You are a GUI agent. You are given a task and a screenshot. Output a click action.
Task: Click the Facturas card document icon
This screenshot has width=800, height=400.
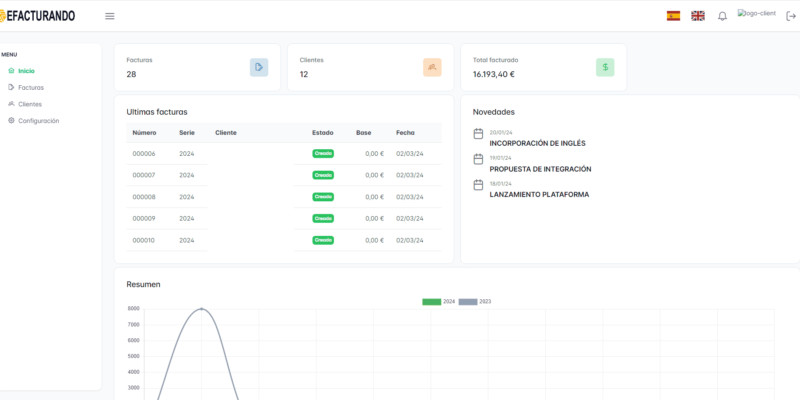[259, 67]
